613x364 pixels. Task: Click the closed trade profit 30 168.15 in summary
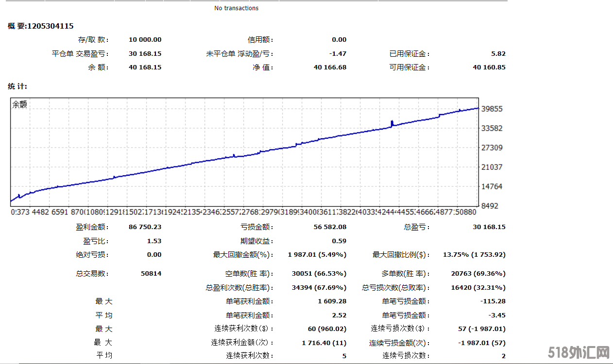point(145,54)
